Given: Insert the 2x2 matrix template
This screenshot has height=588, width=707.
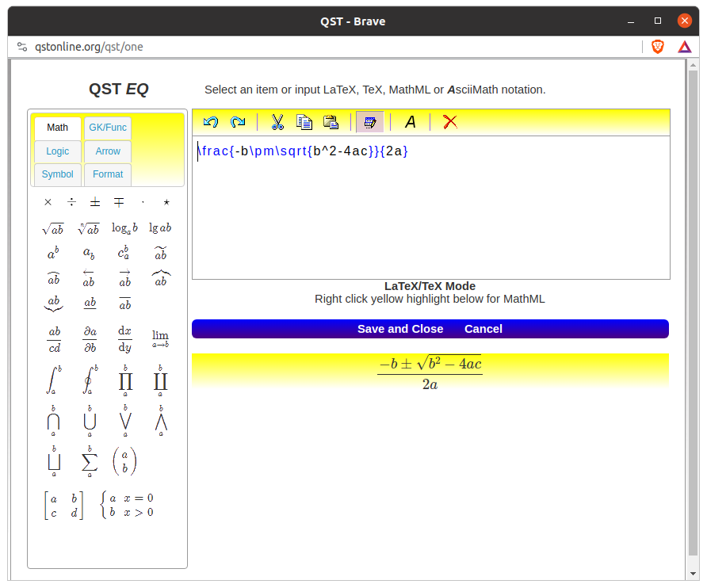Looking at the screenshot, I should pyautogui.click(x=63, y=506).
